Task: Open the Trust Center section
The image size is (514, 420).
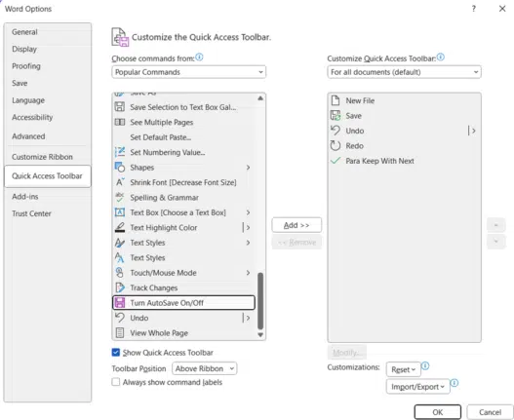Action: pos(32,213)
